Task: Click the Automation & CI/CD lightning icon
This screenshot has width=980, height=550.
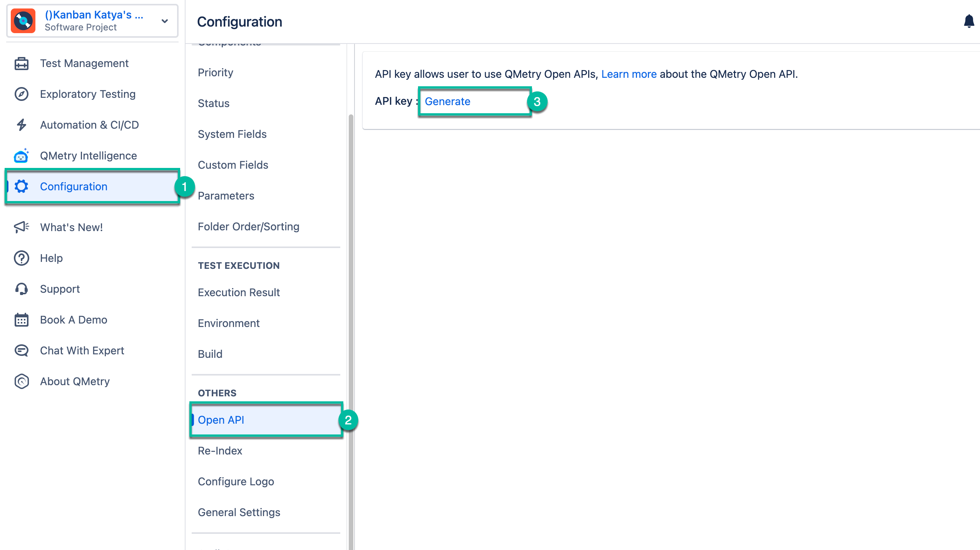Action: (22, 125)
